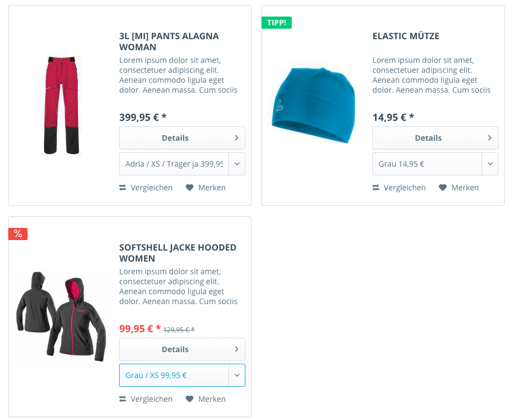Click the heart icon for Softshell Jacke
Image resolution: width=519 pixels, height=420 pixels.
click(190, 399)
